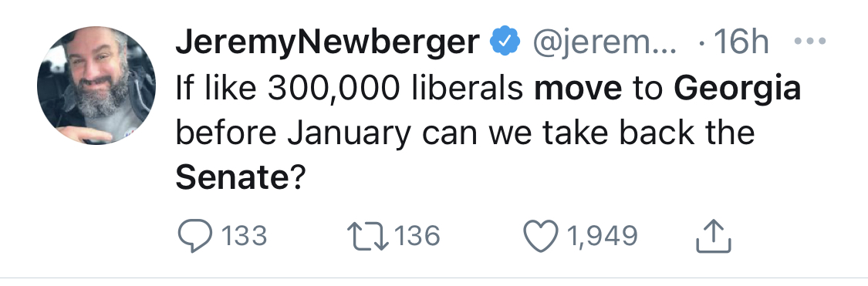Open the share tweet upload icon

pyautogui.click(x=713, y=236)
